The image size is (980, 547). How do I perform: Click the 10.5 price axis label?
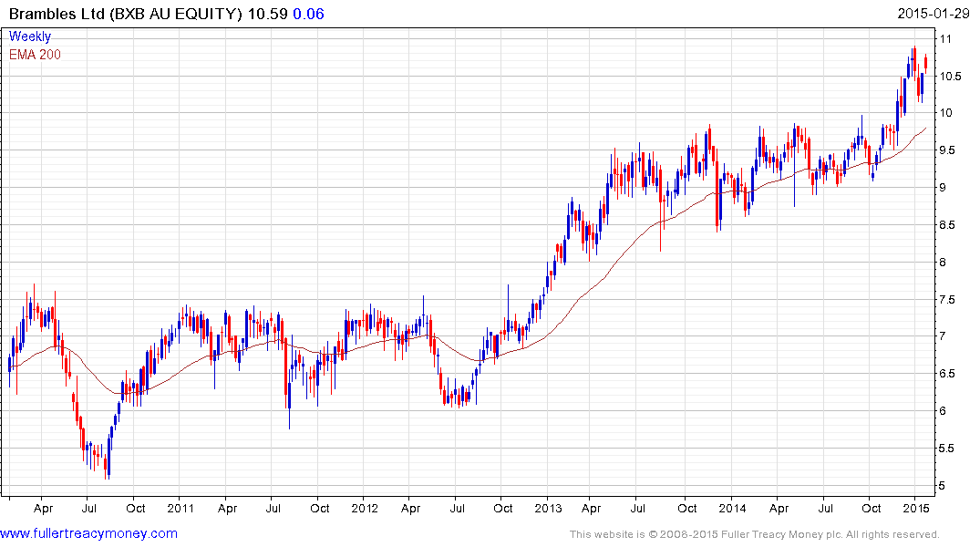[x=950, y=77]
